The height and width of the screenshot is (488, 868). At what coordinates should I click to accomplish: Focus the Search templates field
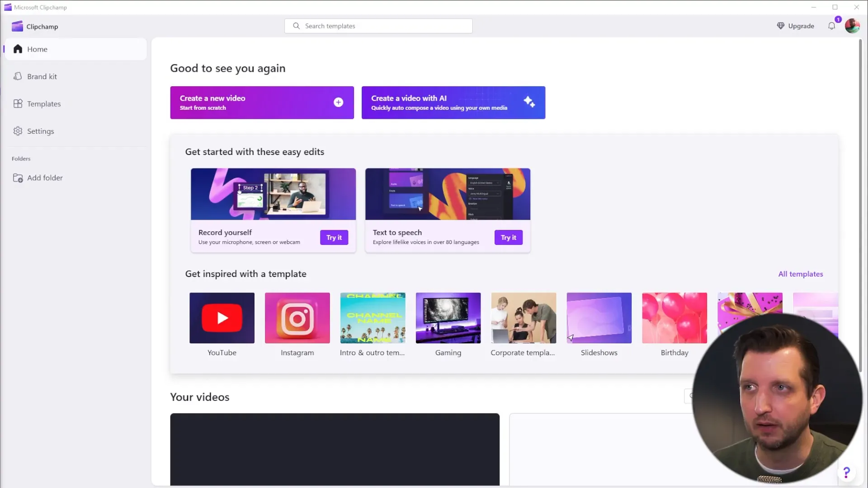click(378, 26)
